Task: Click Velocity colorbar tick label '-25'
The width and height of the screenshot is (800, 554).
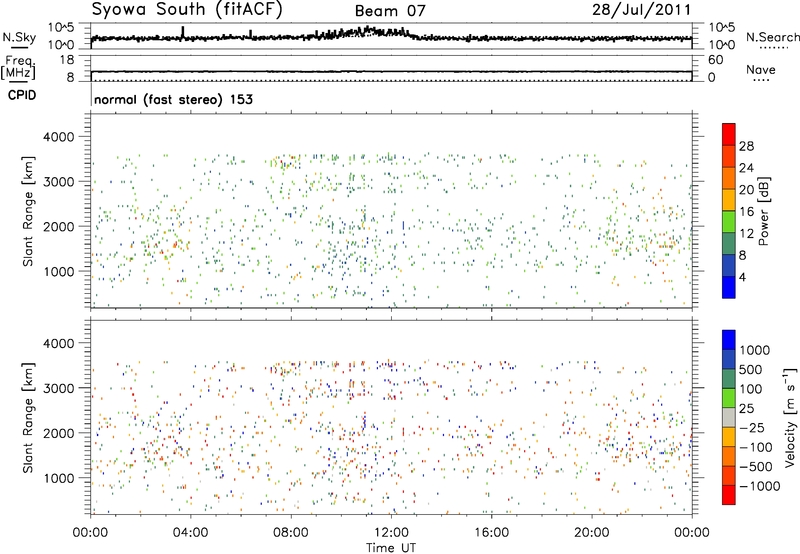Action: coord(754,427)
